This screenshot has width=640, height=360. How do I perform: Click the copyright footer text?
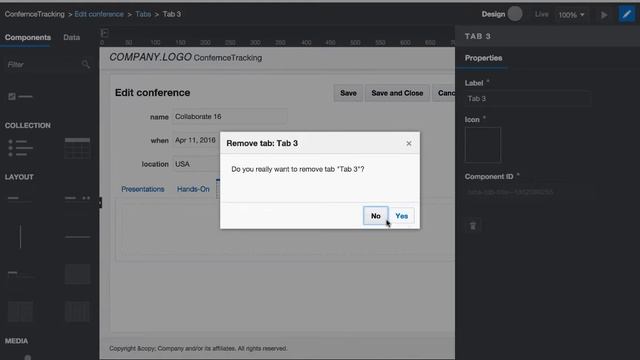(198, 349)
